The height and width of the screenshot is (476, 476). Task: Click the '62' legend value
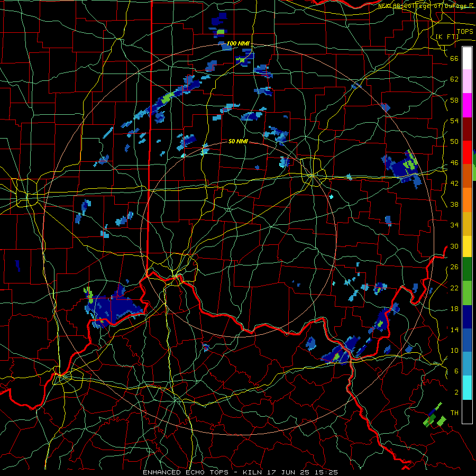[454, 79]
